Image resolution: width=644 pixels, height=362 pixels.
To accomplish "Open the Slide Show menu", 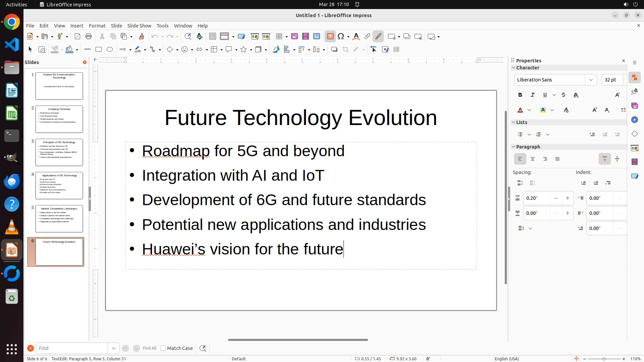I will coord(139,26).
